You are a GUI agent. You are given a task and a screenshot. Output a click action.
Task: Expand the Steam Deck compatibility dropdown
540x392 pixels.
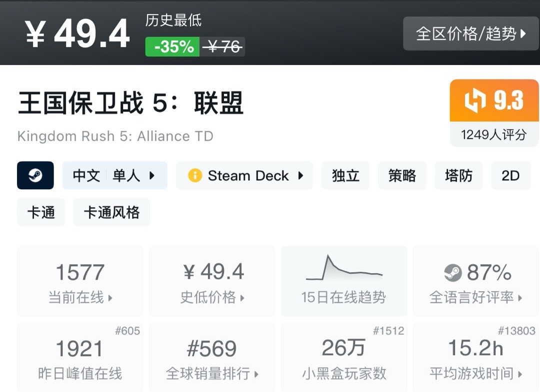244,176
